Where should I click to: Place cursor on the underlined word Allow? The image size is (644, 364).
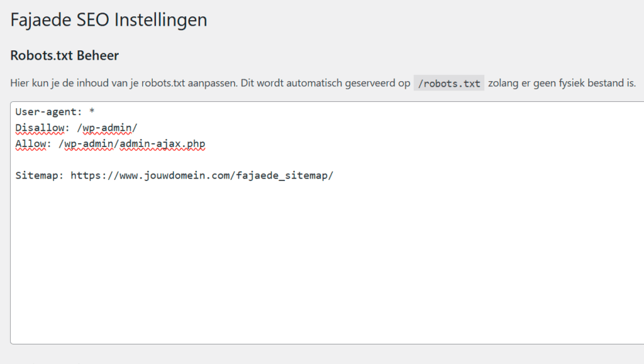point(31,144)
